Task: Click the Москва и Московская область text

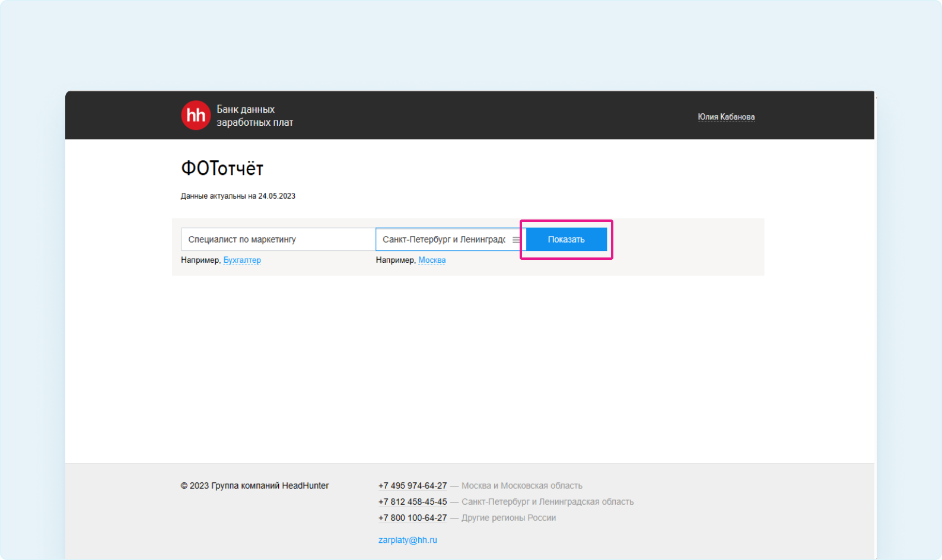Action: (x=522, y=486)
